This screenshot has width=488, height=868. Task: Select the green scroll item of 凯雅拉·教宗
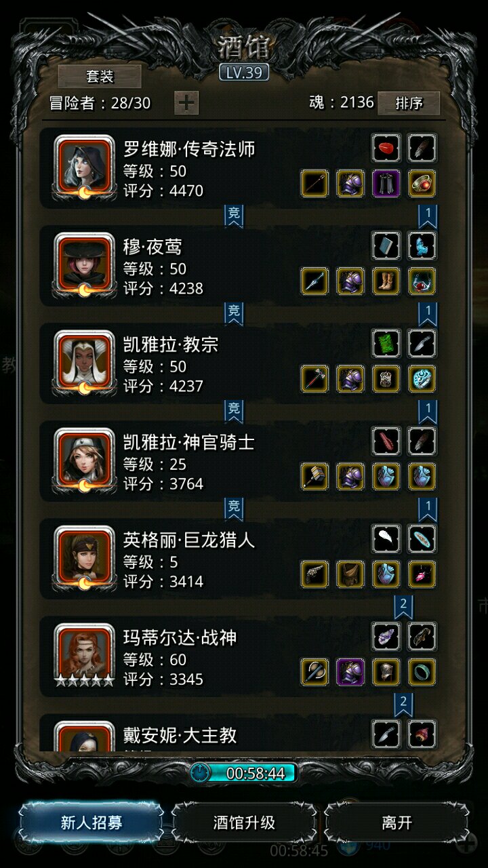(x=386, y=343)
